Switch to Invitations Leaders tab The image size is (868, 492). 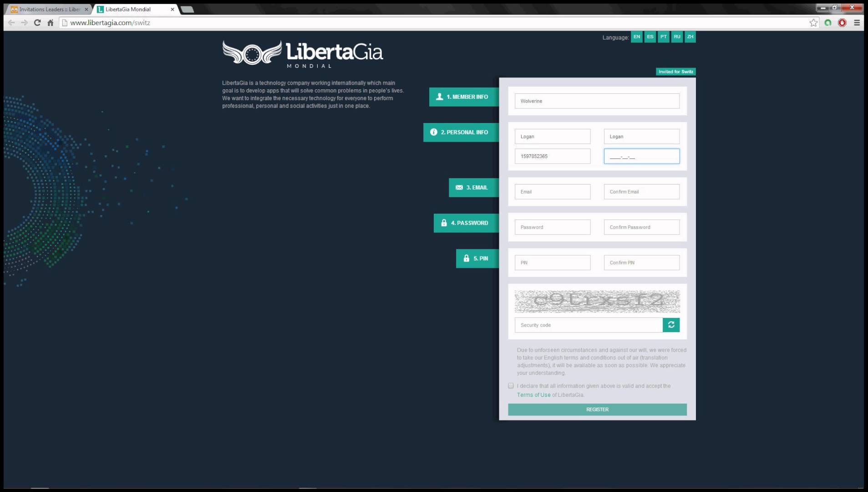click(x=49, y=9)
